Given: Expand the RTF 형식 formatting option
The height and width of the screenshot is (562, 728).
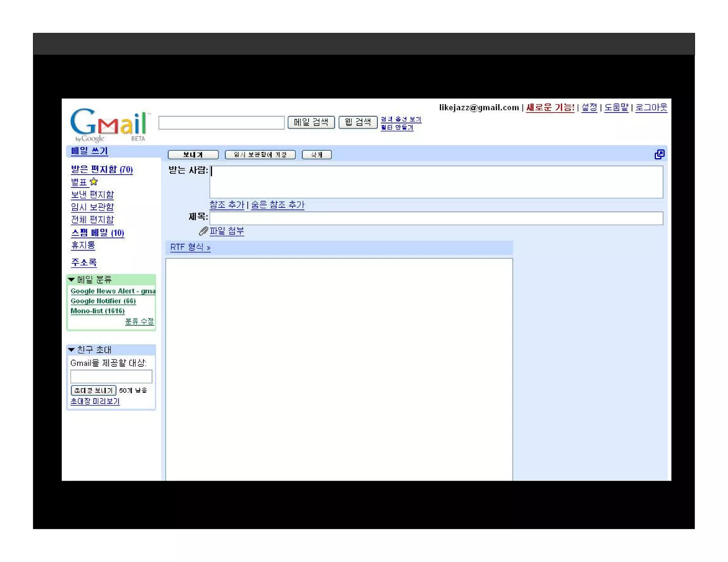Looking at the screenshot, I should tap(190, 247).
